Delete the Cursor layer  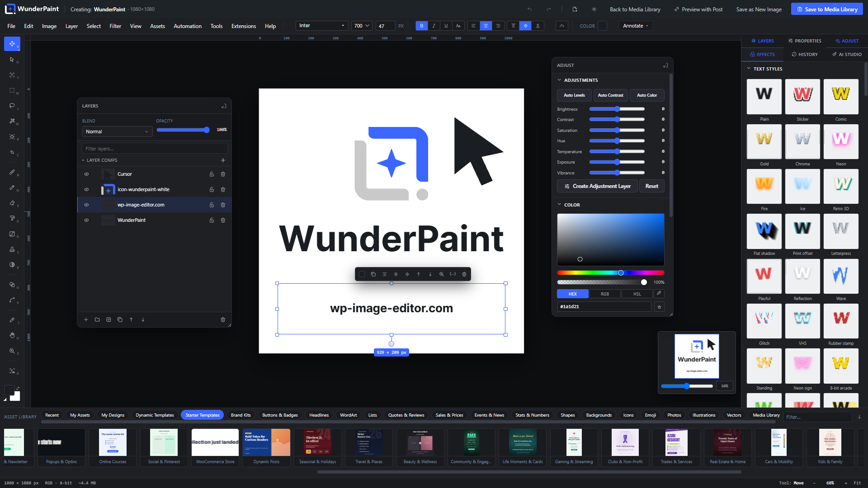click(223, 174)
